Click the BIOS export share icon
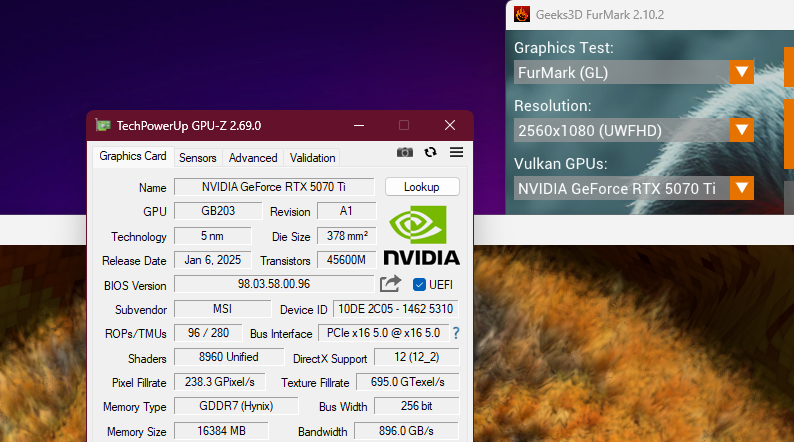 pyautogui.click(x=390, y=284)
